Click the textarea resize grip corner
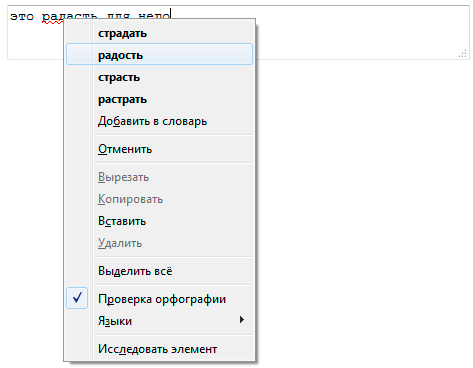Screen dimensions: 473x368 [463, 54]
